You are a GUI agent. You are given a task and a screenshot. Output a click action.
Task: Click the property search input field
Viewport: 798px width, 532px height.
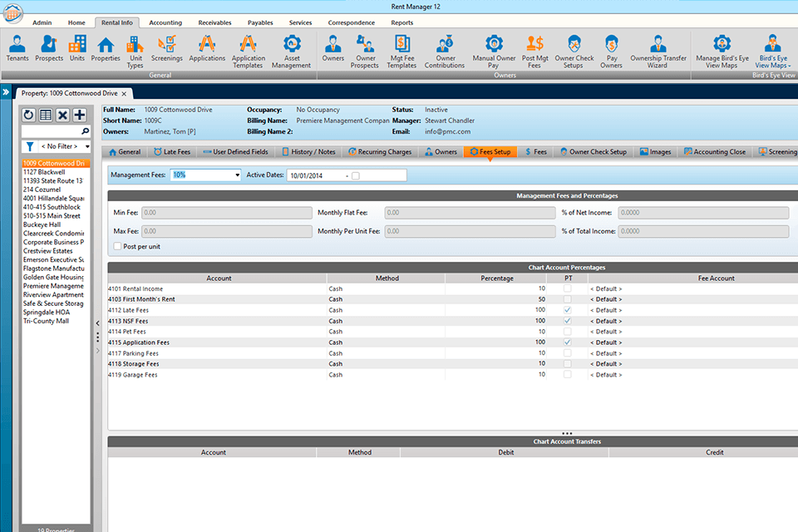tap(51, 131)
